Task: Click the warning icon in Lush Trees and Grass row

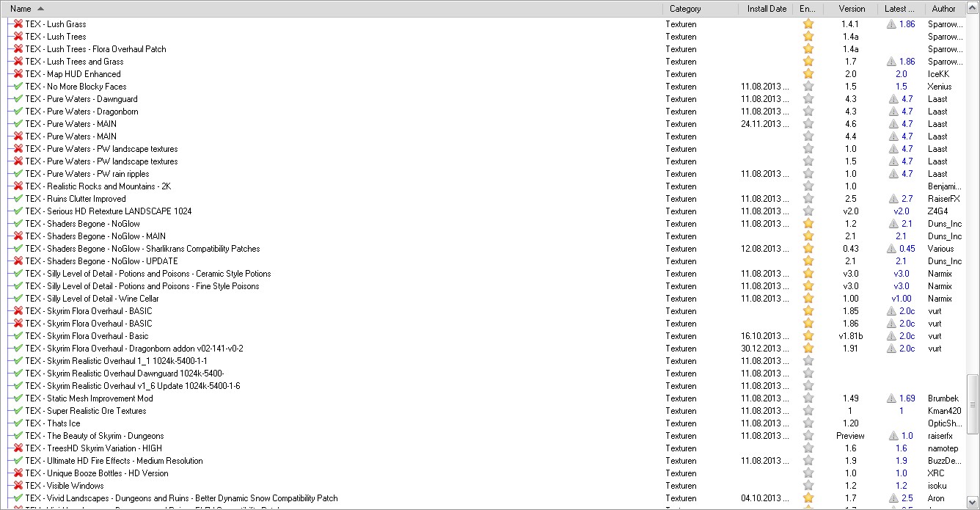Action: click(x=891, y=62)
